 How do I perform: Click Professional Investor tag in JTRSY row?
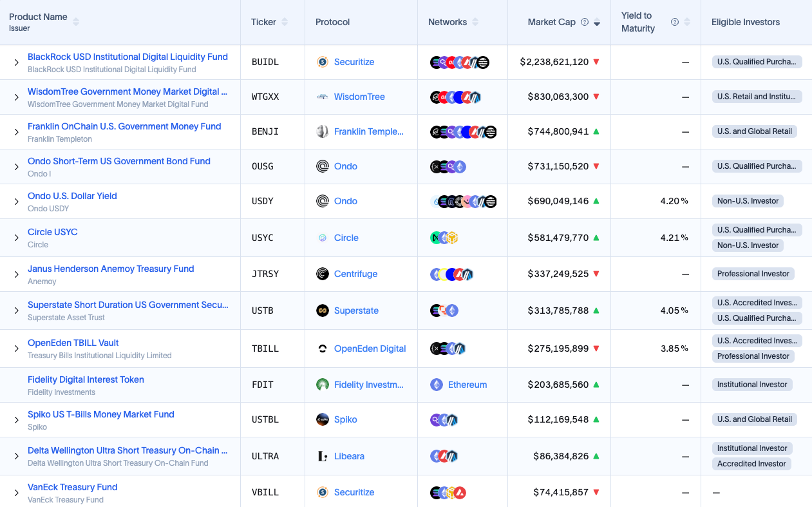[753, 274]
